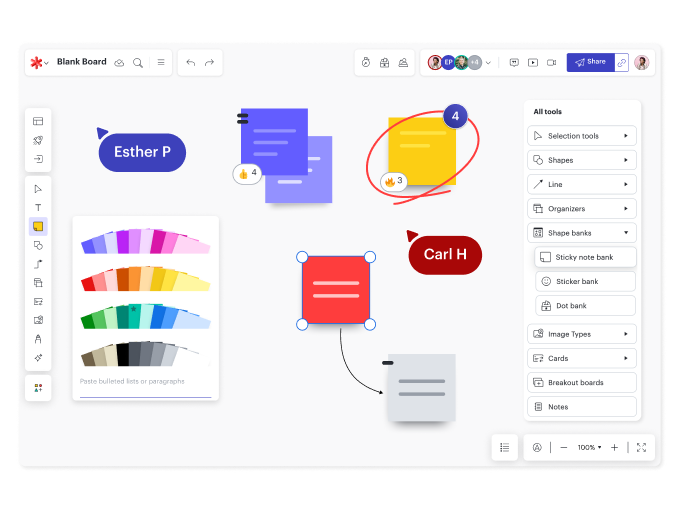680x510 pixels.
Task: Pick the black swatch in color palette
Action: (x=123, y=354)
